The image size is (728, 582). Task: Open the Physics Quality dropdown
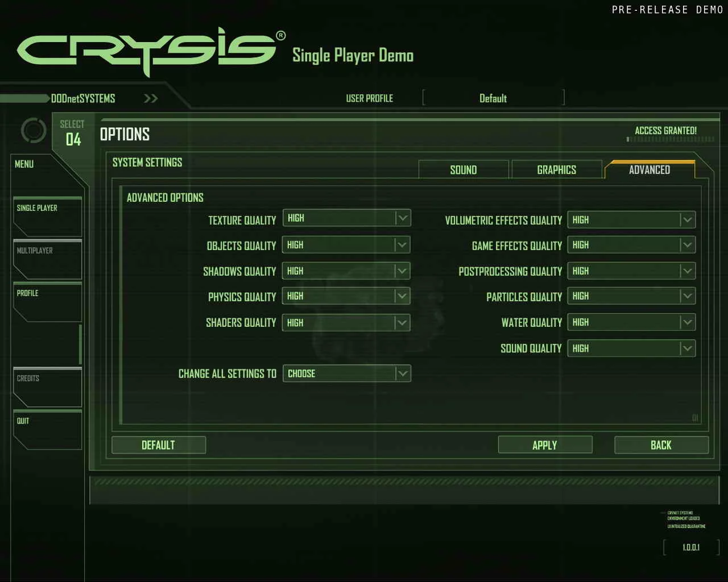[346, 296]
